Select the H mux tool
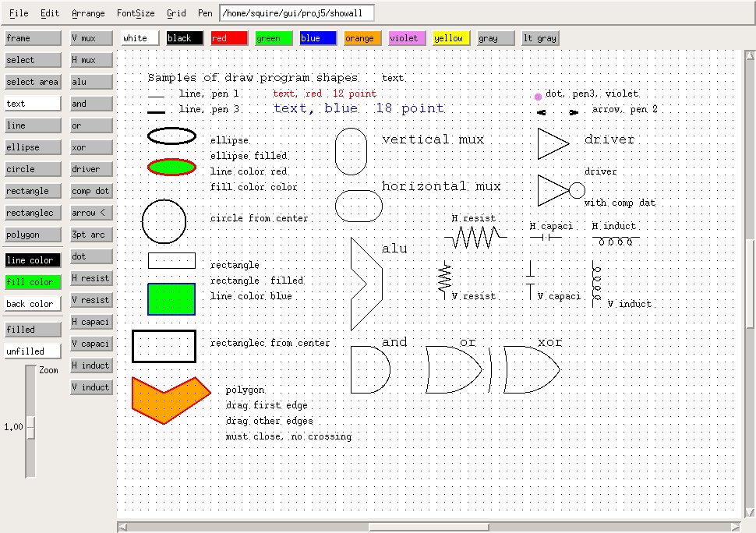This screenshot has width=756, height=533. [92, 60]
